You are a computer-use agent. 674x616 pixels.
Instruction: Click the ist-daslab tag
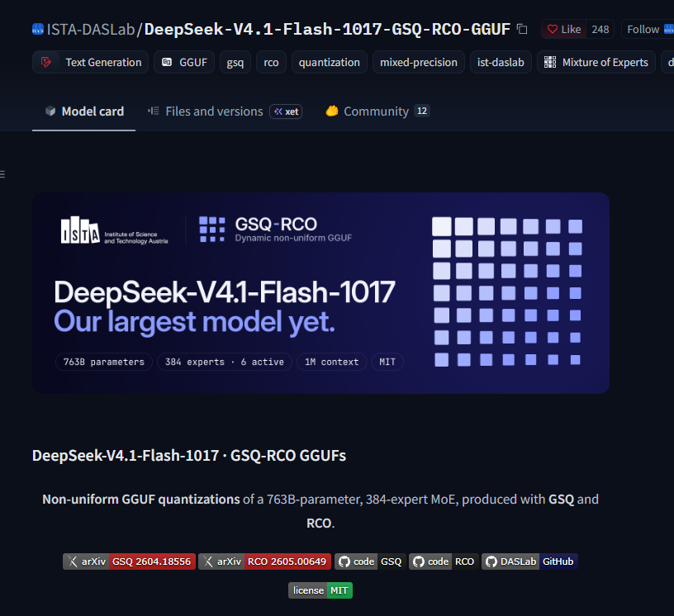501,62
